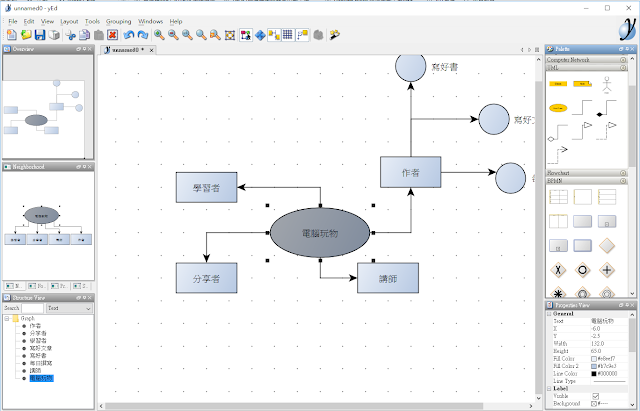Select the 學習者 rectangle node
Image resolution: width=640 pixels, height=411 pixels.
(206, 187)
